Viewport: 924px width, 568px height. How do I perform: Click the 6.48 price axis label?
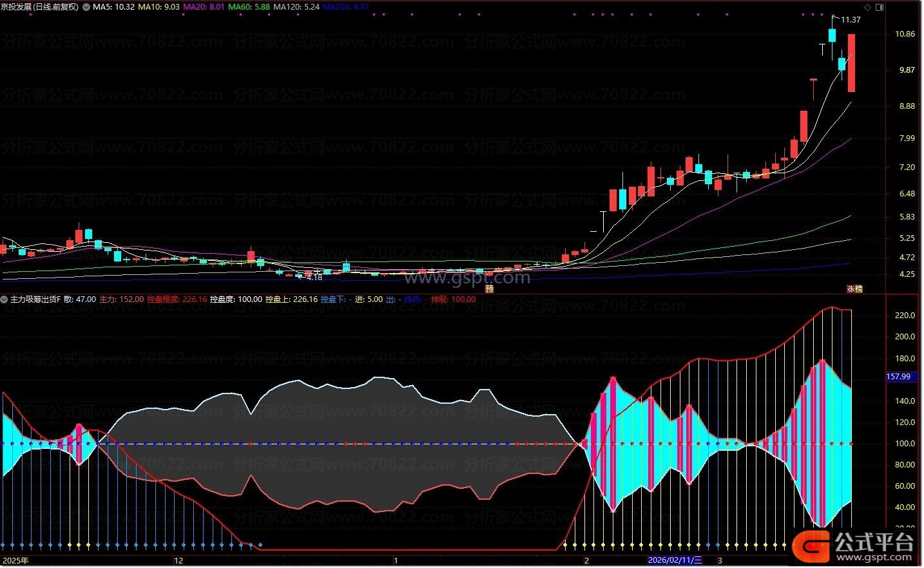click(x=907, y=194)
